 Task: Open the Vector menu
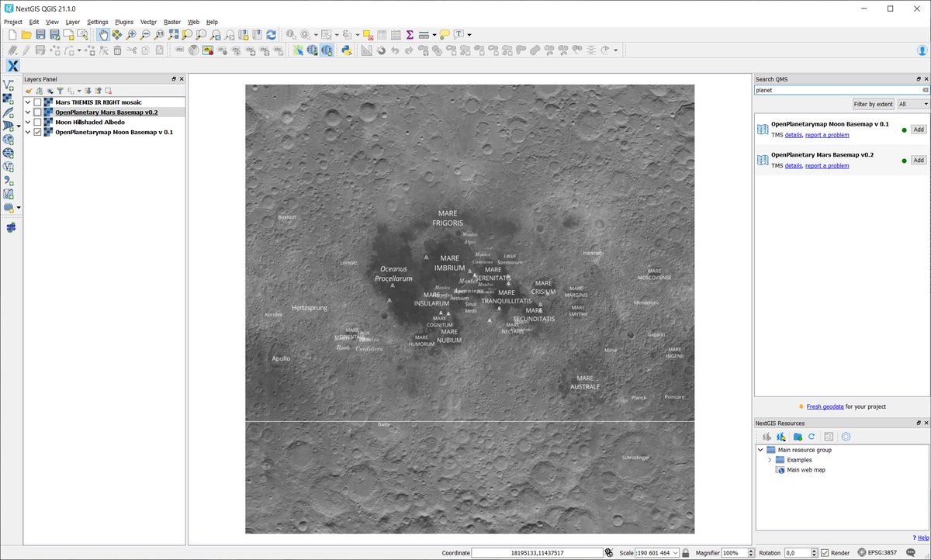tap(148, 22)
